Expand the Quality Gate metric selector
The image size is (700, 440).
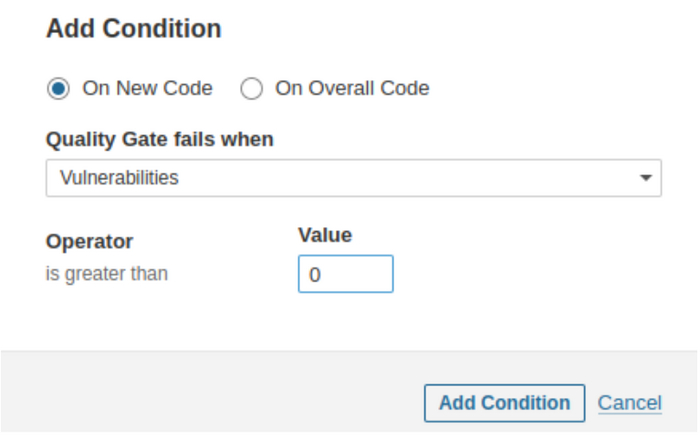[x=353, y=178]
